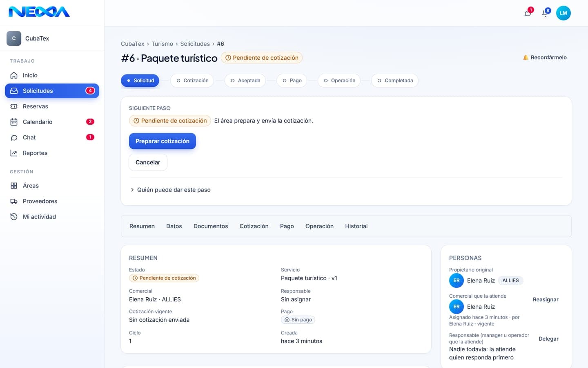Go to CubaTex in breadcrumb
The image size is (588, 368).
(132, 44)
